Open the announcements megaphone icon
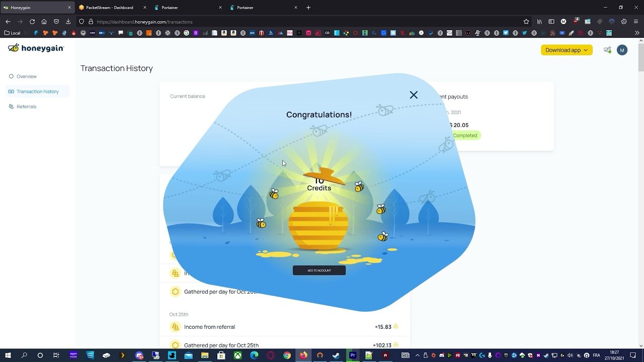 point(607,50)
